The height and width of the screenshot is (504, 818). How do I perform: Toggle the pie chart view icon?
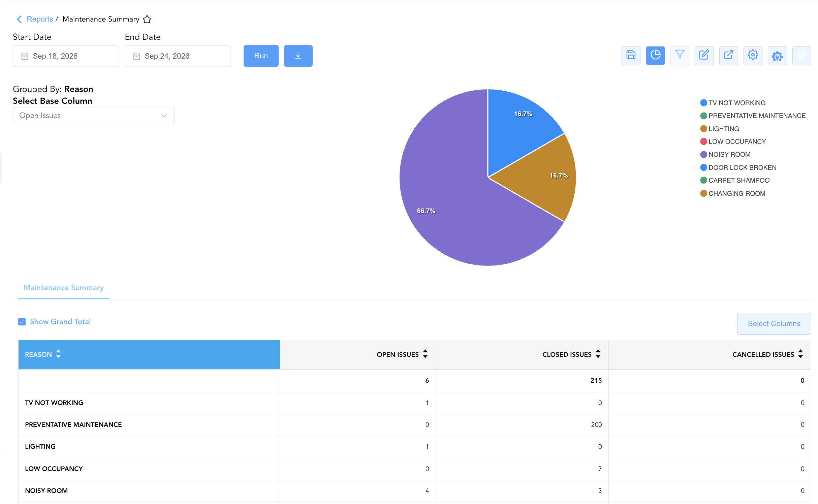655,56
